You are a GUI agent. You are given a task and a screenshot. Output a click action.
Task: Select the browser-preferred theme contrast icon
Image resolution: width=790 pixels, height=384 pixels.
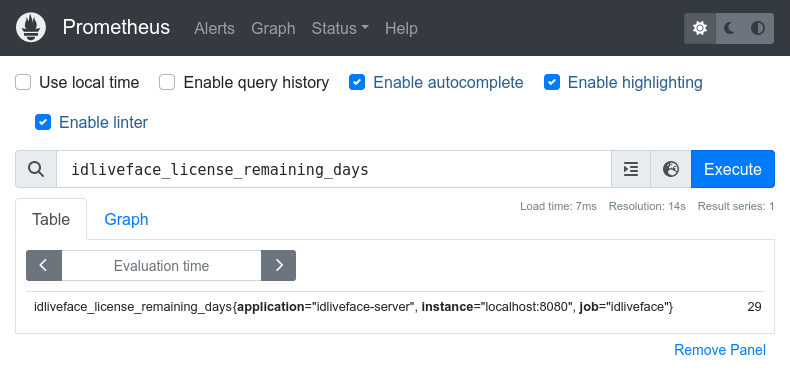click(x=758, y=28)
